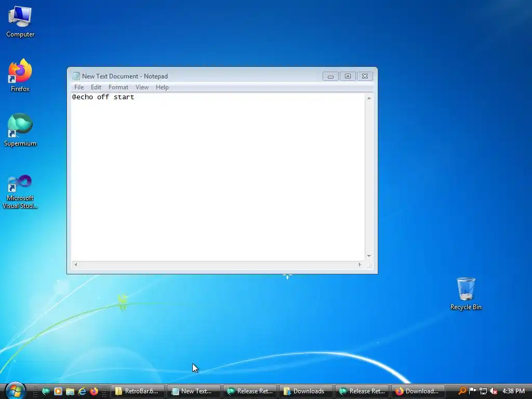The image size is (532, 399).
Task: Click the muted volume tray icon
Action: [494, 391]
